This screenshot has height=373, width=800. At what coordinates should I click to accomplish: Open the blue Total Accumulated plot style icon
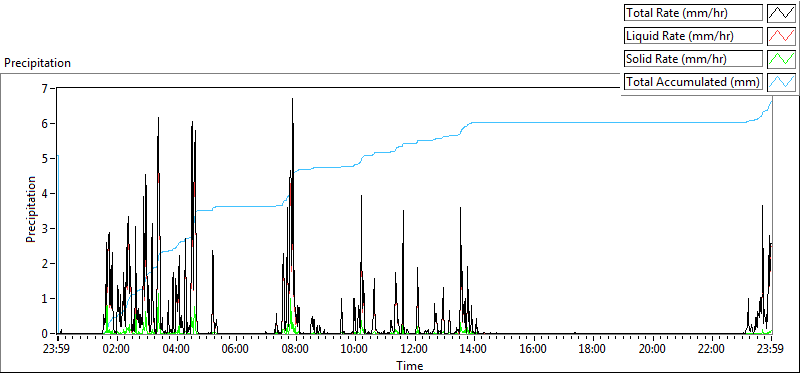coord(782,82)
